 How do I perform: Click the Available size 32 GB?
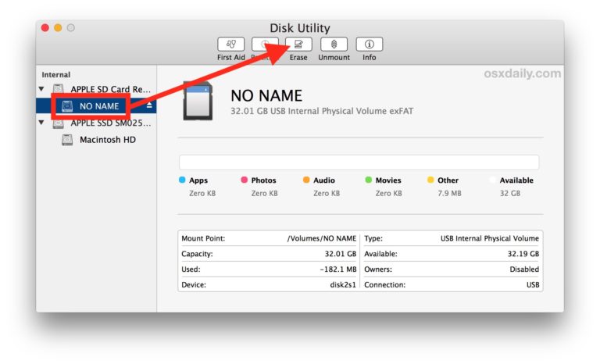510,193
